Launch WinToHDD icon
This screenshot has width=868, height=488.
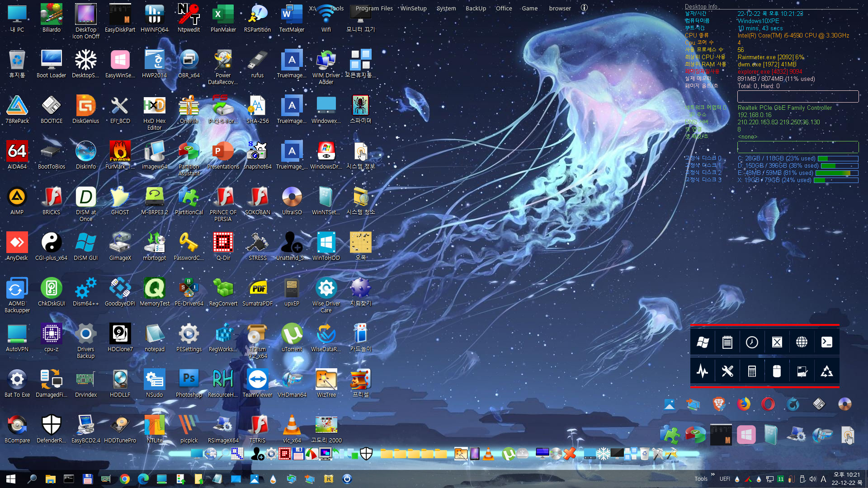tap(326, 246)
